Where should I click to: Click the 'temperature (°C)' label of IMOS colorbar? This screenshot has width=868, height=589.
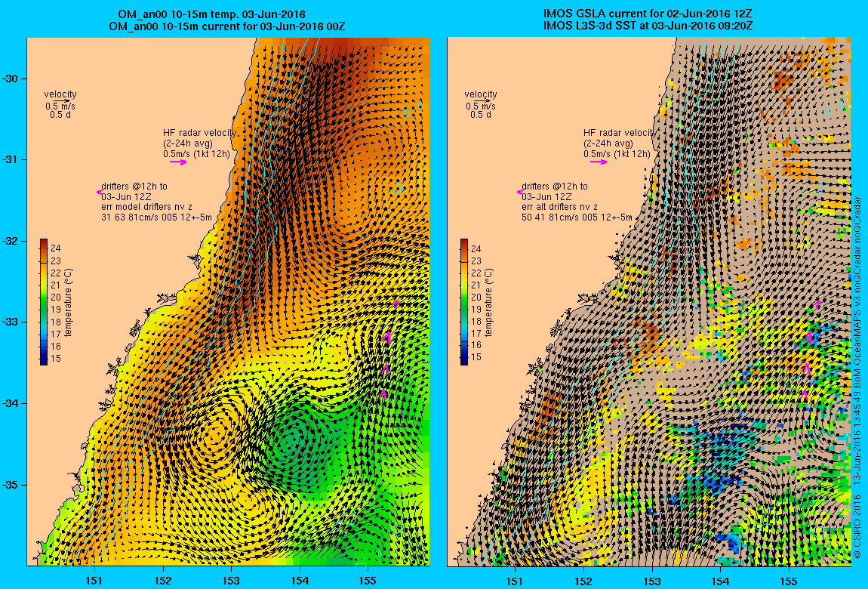(x=489, y=302)
